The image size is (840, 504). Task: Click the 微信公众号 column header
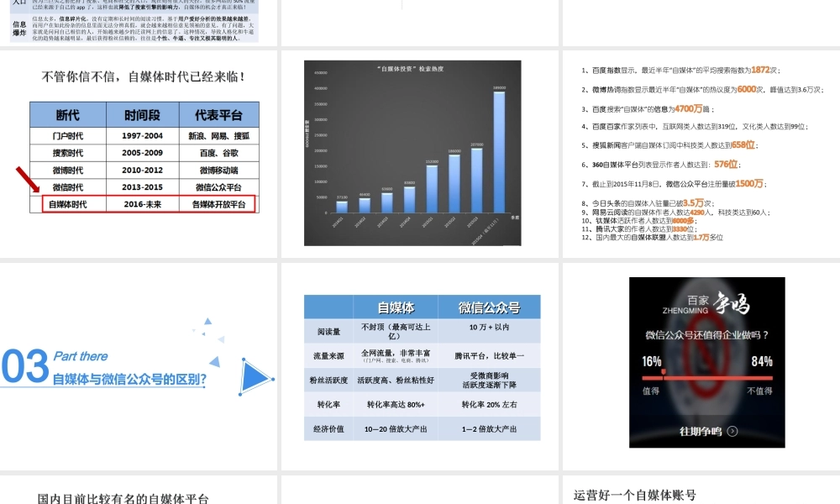pos(489,307)
